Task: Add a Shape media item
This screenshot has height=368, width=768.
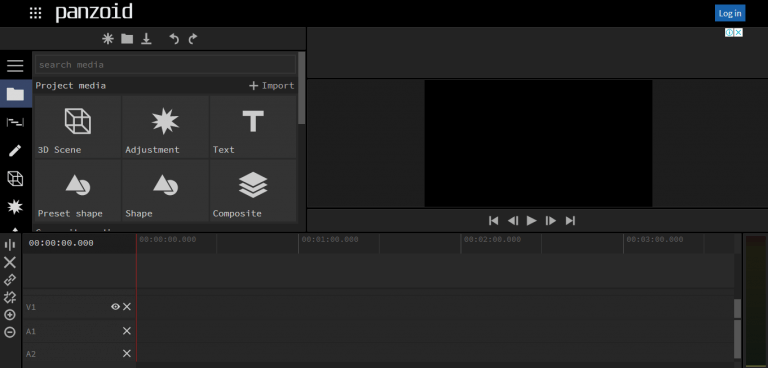Action: click(166, 190)
